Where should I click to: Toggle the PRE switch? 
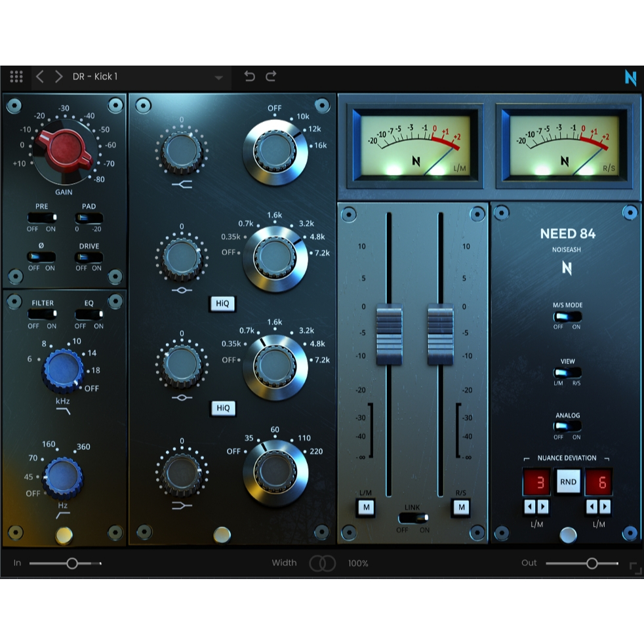point(41,218)
